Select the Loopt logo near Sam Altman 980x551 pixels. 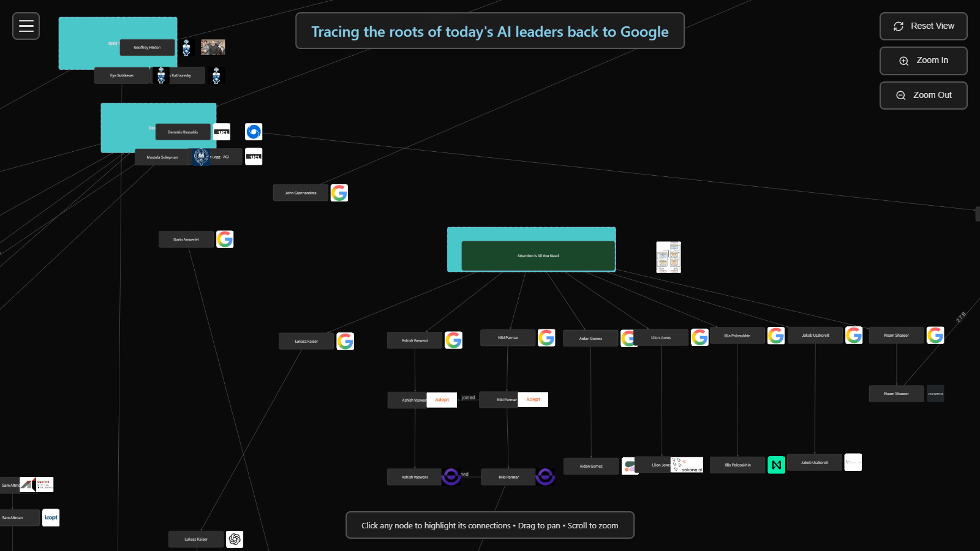coord(51,517)
